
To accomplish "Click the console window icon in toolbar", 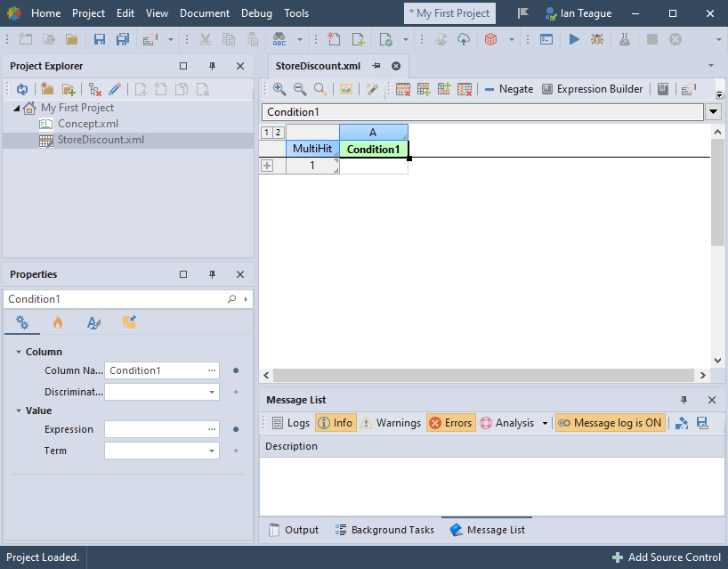I will (546, 39).
